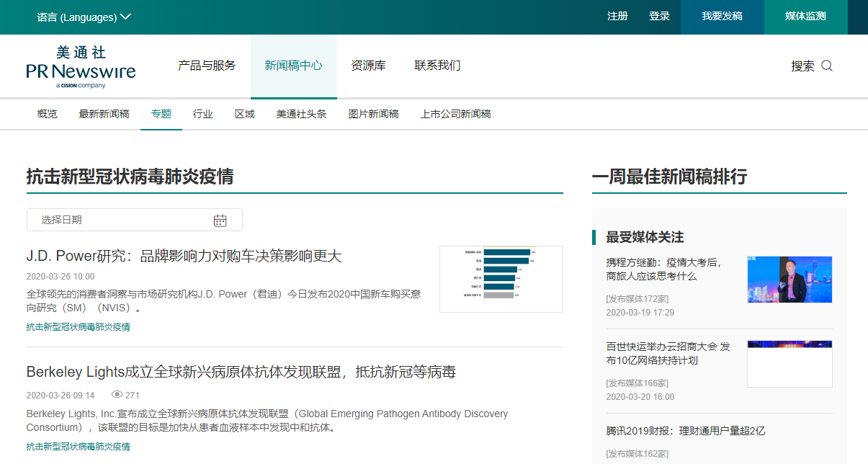
Task: Click the date 2020-03-26 09:14
Action: coord(61,396)
